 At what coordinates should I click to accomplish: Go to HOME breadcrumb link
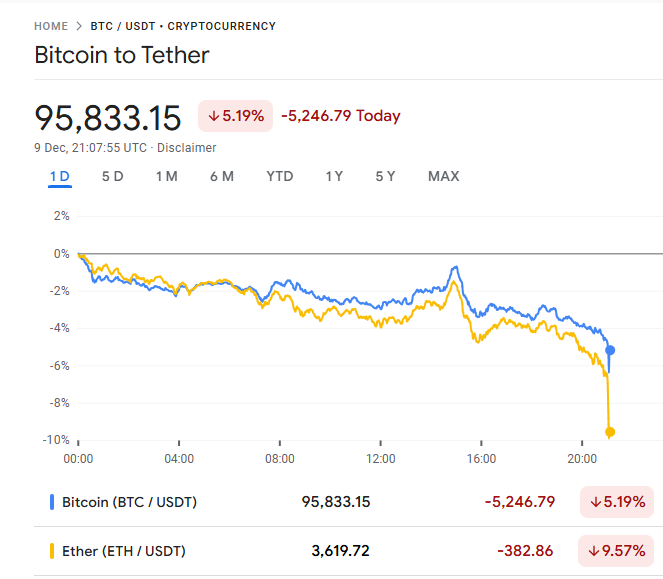click(52, 26)
